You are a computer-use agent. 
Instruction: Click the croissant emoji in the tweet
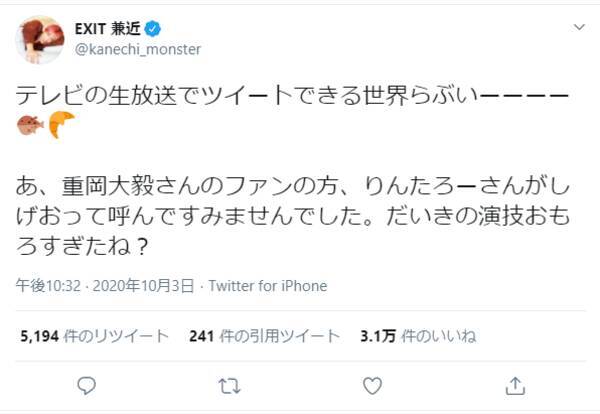pos(62,126)
